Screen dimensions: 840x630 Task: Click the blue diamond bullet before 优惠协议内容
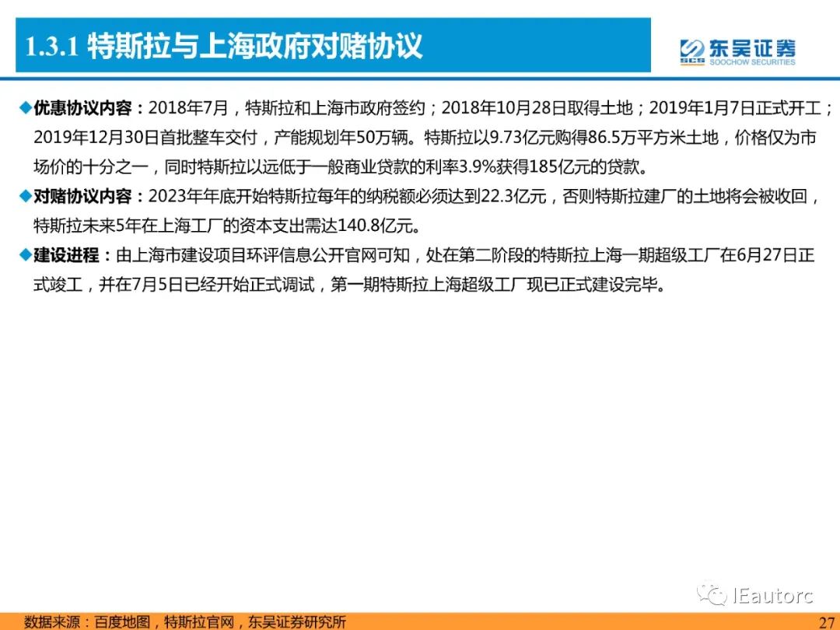(x=25, y=107)
